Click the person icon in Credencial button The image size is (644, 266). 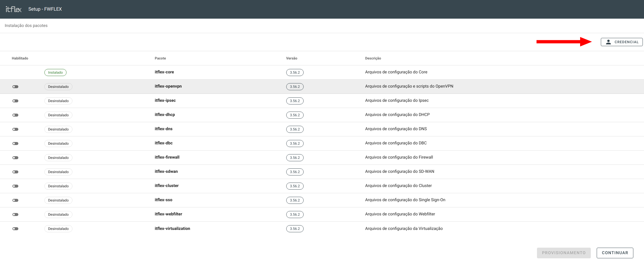(x=608, y=42)
